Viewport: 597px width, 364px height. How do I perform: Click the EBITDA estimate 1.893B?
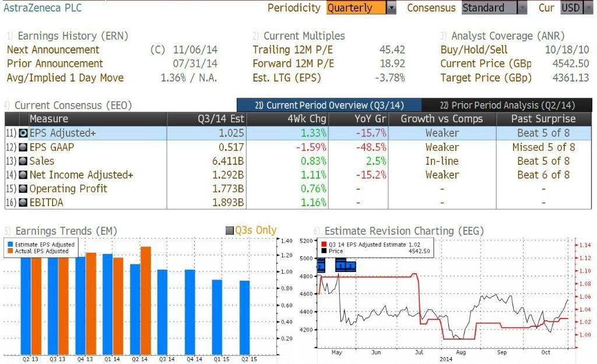(x=228, y=202)
